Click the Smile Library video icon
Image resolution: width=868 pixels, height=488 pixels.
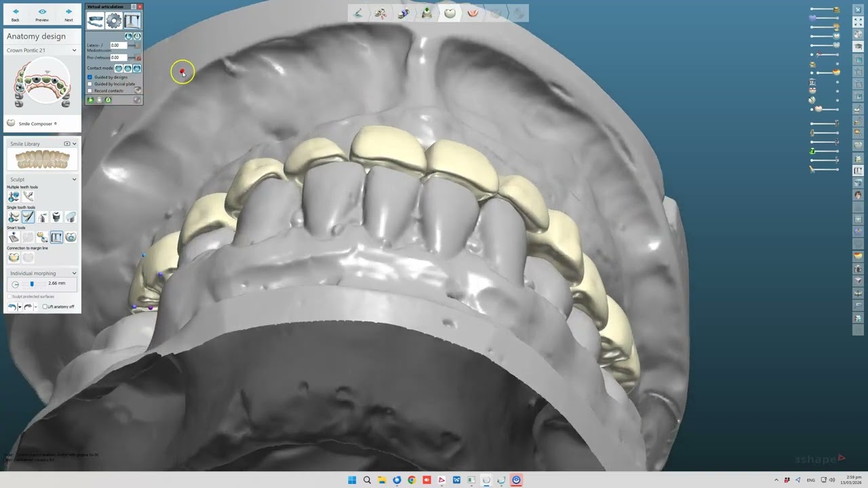pyautogui.click(x=66, y=144)
